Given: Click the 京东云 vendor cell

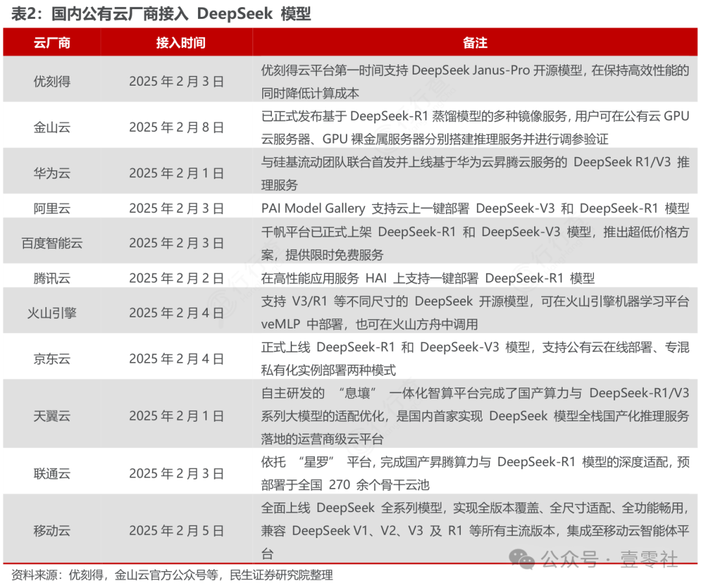Looking at the screenshot, I should [52, 359].
